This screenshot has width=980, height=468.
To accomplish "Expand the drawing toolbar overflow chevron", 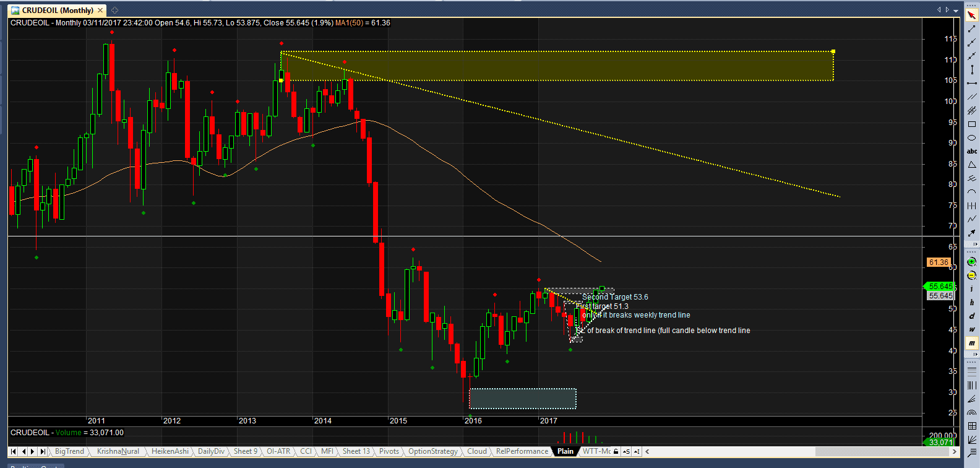I will [x=974, y=244].
